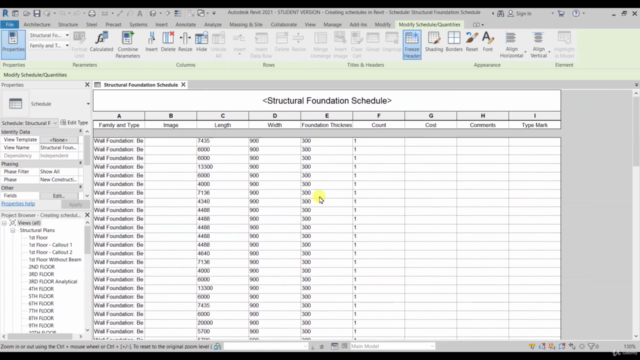Switch to the Architecture ribbon tab
Viewport: 640px width, 360px height.
pyautogui.click(x=37, y=24)
